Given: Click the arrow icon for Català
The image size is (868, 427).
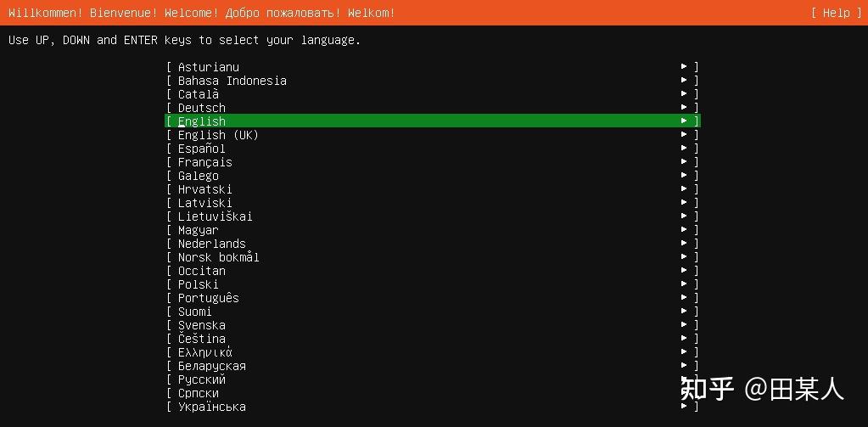Looking at the screenshot, I should (x=684, y=94).
